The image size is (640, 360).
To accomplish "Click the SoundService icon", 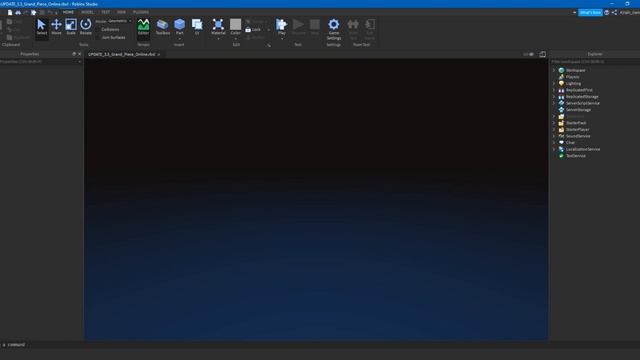I will tap(561, 136).
